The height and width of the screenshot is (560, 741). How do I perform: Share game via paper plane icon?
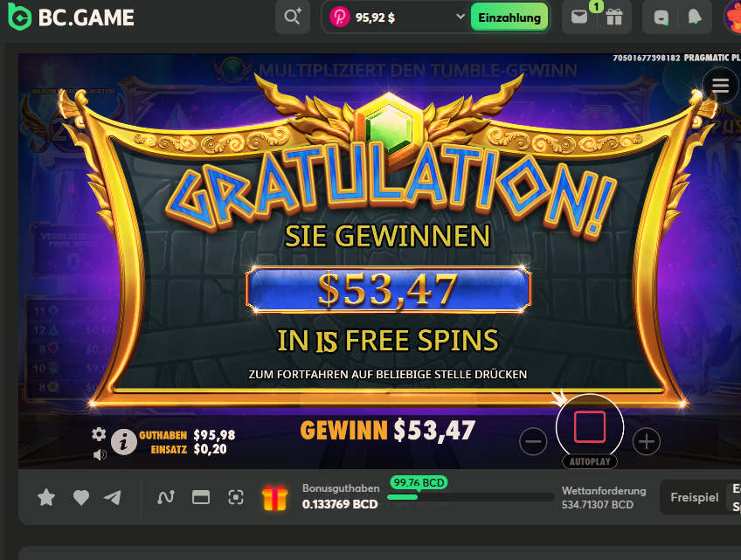(x=113, y=497)
